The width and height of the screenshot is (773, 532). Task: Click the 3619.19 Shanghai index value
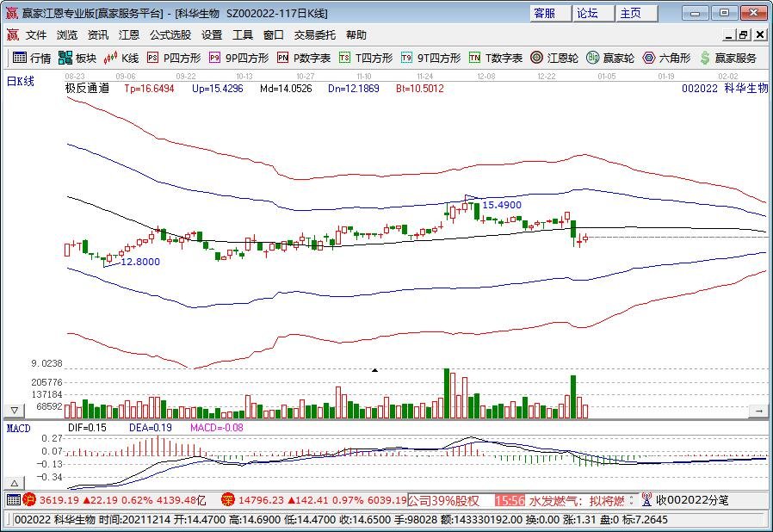point(59,500)
